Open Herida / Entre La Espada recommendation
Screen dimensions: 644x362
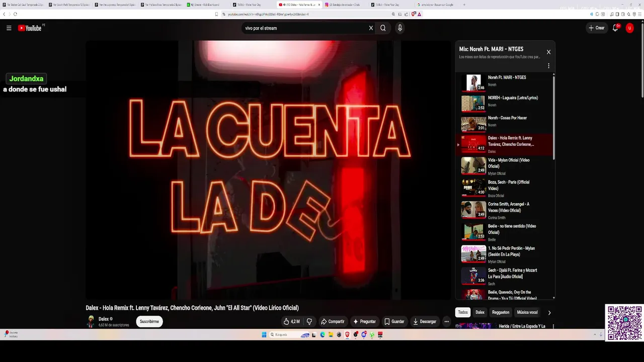pyautogui.click(x=522, y=326)
